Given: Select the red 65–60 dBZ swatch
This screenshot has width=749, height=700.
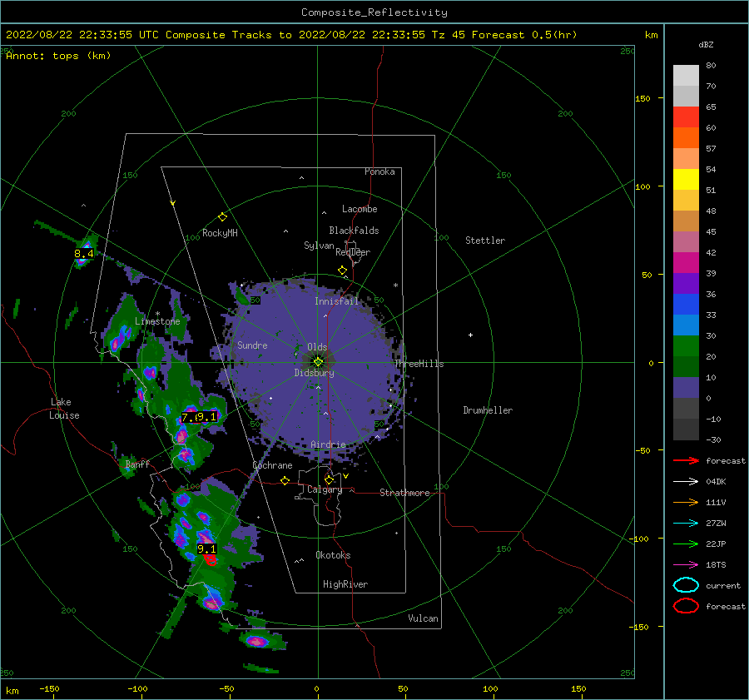Looking at the screenshot, I should pos(686,117).
